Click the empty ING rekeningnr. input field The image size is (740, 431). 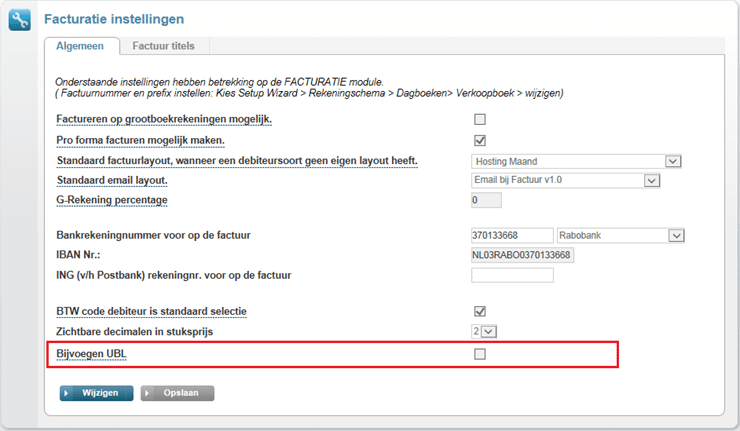(512, 275)
